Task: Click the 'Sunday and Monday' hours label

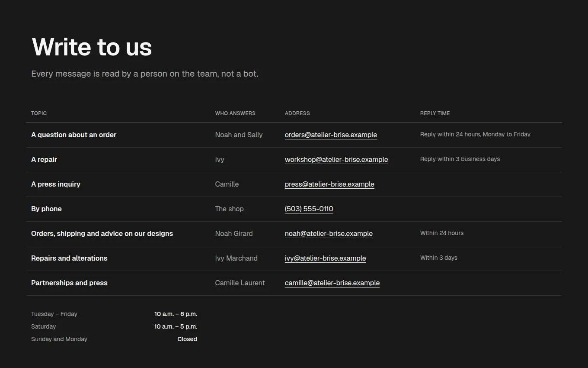Action: 59,339
